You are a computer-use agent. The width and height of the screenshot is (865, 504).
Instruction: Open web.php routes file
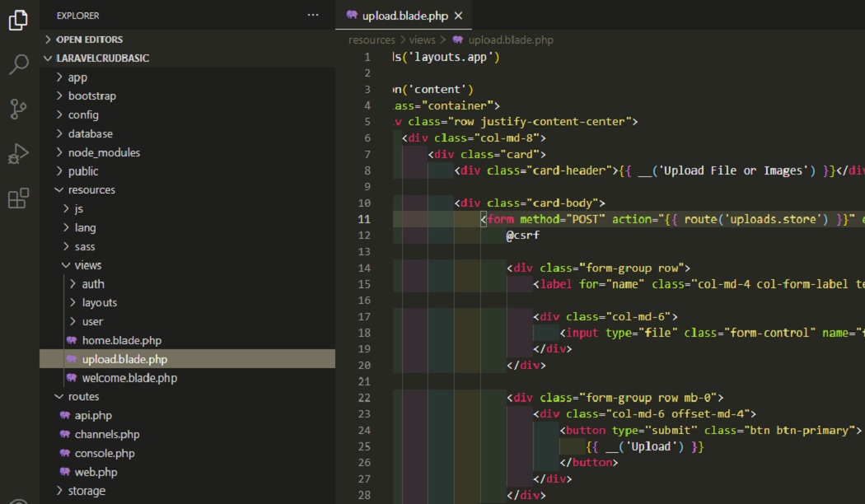tap(188, 472)
